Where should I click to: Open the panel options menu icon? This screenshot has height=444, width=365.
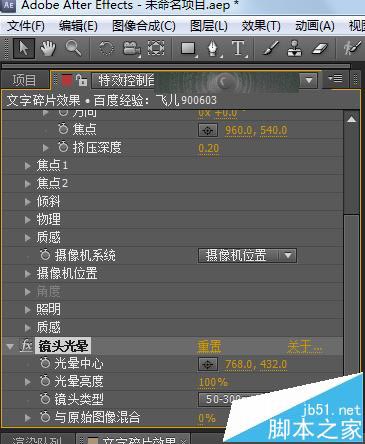pyautogui.click(x=335, y=79)
